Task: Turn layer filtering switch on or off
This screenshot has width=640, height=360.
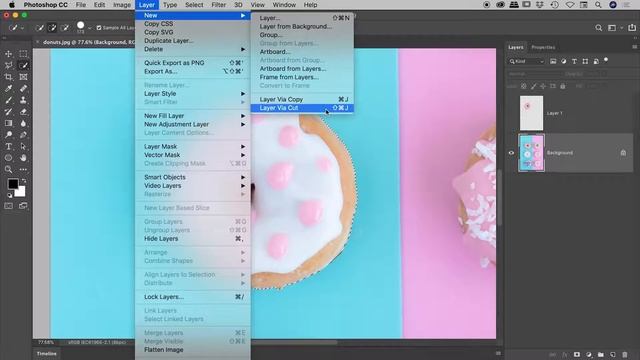Action: click(x=606, y=60)
